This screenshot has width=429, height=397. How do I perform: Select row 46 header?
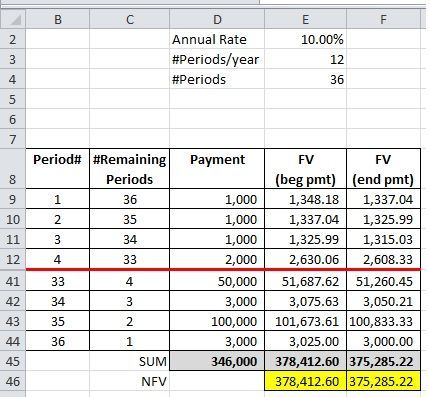tap(13, 381)
